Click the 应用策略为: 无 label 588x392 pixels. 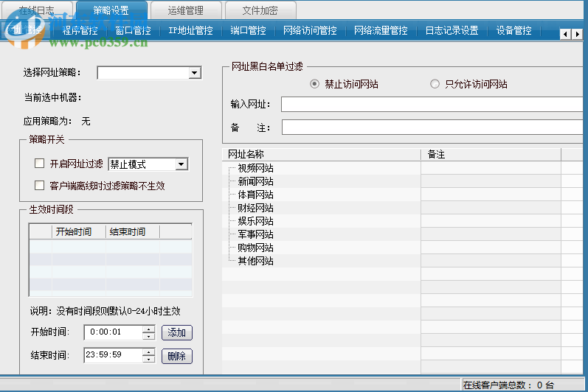[x=57, y=122]
